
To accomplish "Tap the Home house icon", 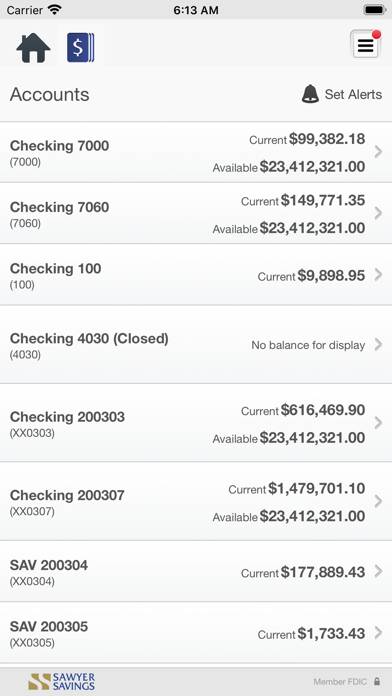I will (x=33, y=48).
